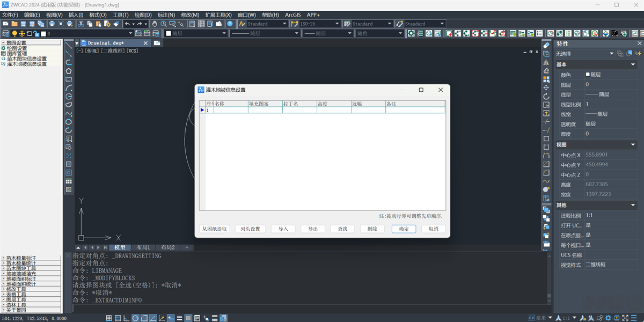Select the Polygon drawing tool
The height and width of the screenshot is (322, 644).
coord(69,71)
